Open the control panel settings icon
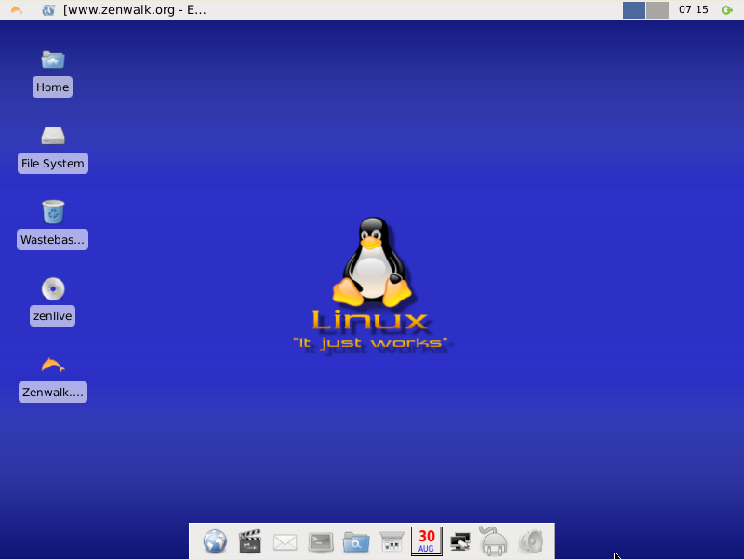The height and width of the screenshot is (560, 744). click(392, 542)
